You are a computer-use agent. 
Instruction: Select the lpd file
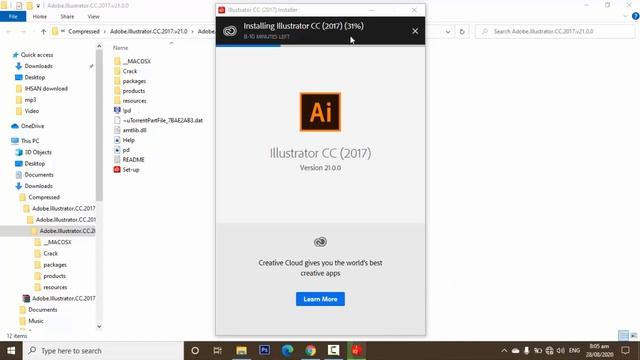[x=122, y=110]
